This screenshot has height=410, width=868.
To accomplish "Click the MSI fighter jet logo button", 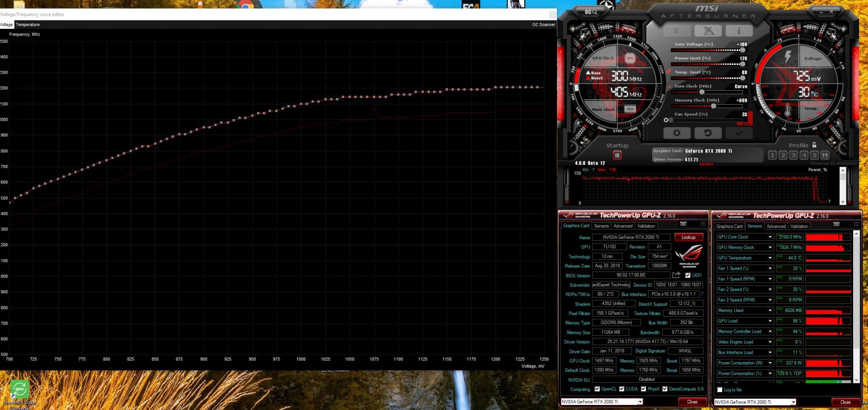I will tap(707, 31).
